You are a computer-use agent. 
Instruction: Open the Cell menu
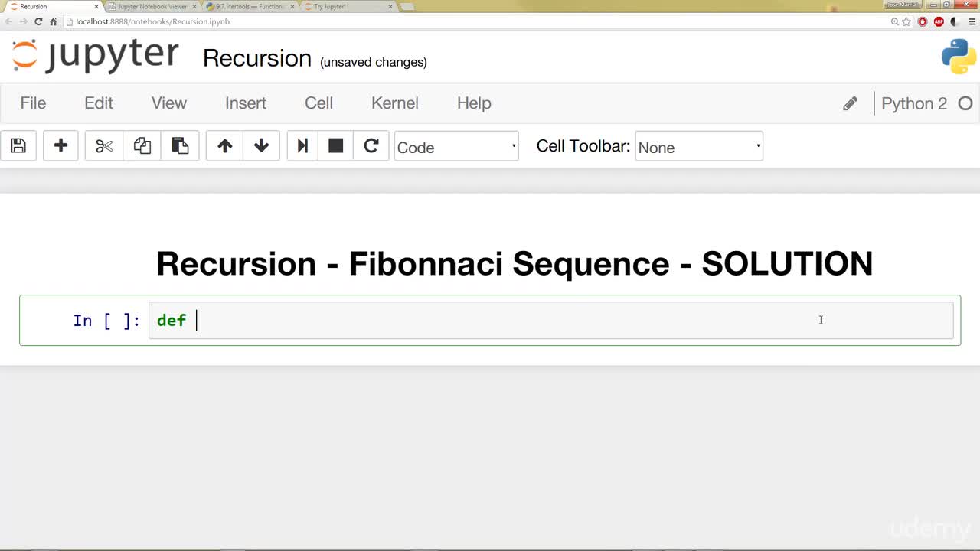[x=318, y=103]
